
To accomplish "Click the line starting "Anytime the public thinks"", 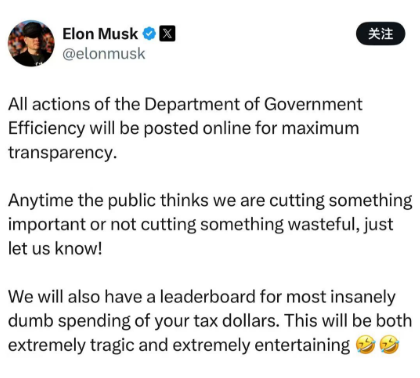I will tap(210, 201).
